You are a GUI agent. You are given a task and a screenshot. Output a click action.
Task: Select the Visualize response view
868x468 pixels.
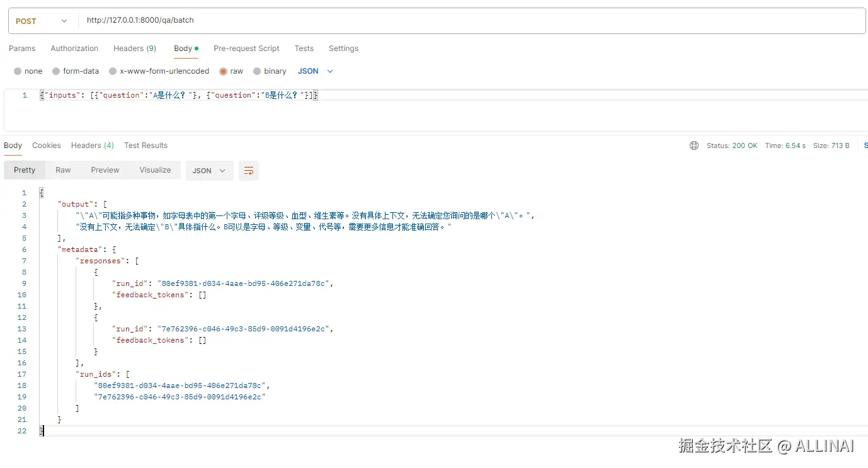tap(155, 170)
